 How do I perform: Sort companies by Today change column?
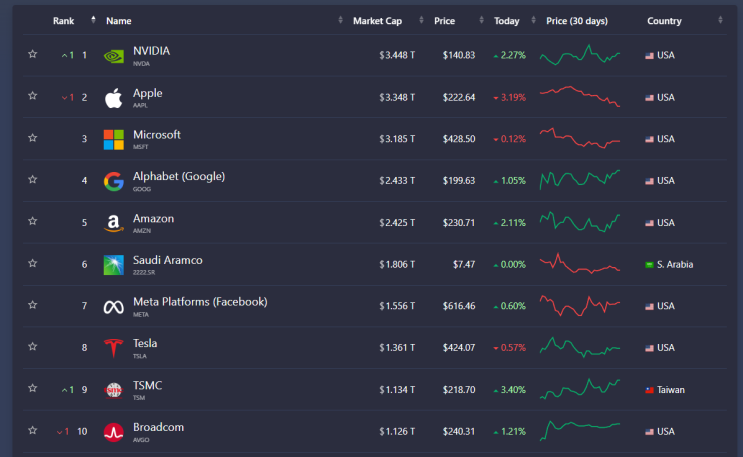tap(507, 21)
